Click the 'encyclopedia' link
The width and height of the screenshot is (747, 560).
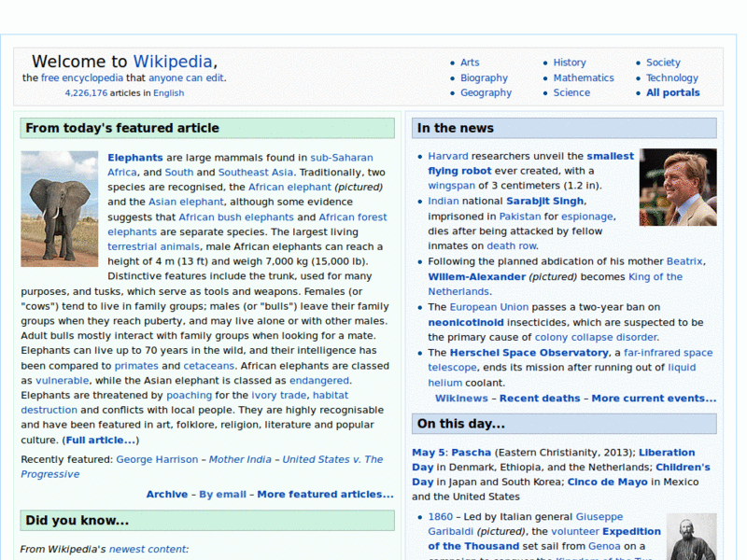click(x=92, y=77)
